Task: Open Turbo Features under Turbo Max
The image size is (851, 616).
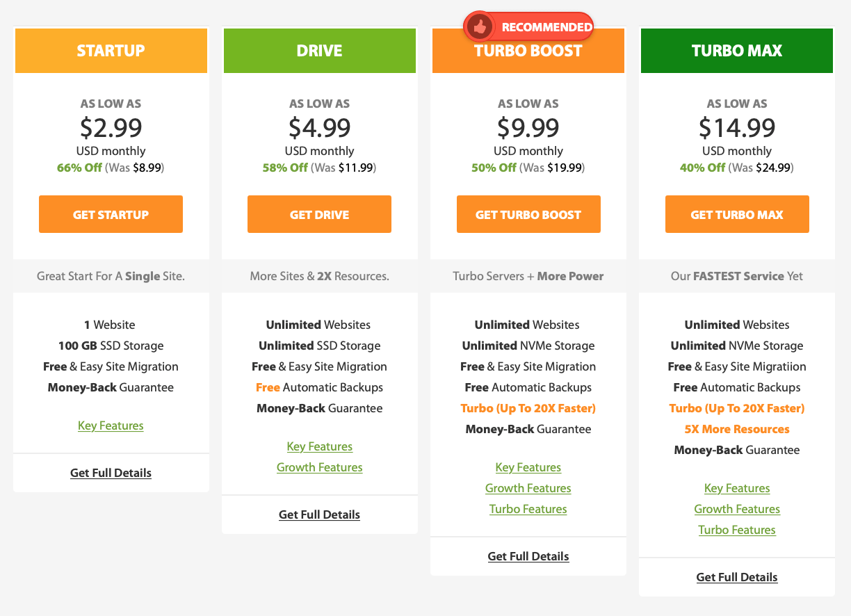Action: coord(737,529)
